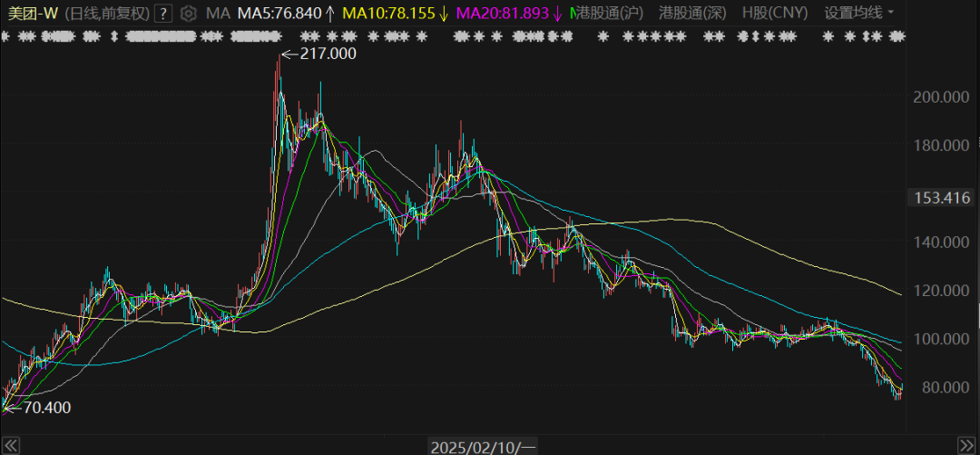Click the 153.416 price tag on axis
Image resolution: width=980 pixels, height=455 pixels.
(x=940, y=198)
